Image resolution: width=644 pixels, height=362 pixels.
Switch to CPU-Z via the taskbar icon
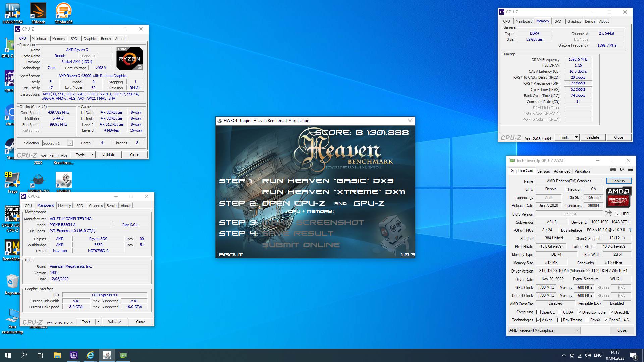pyautogui.click(x=74, y=355)
